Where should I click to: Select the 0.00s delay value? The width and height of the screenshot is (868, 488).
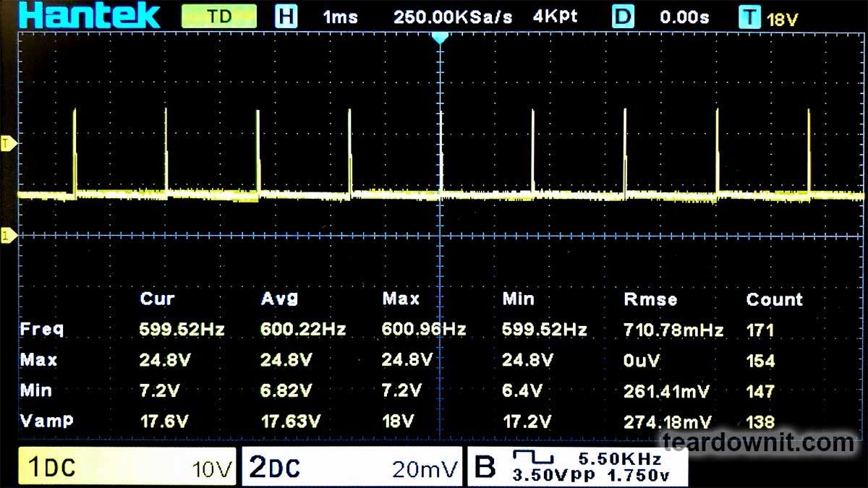684,17
